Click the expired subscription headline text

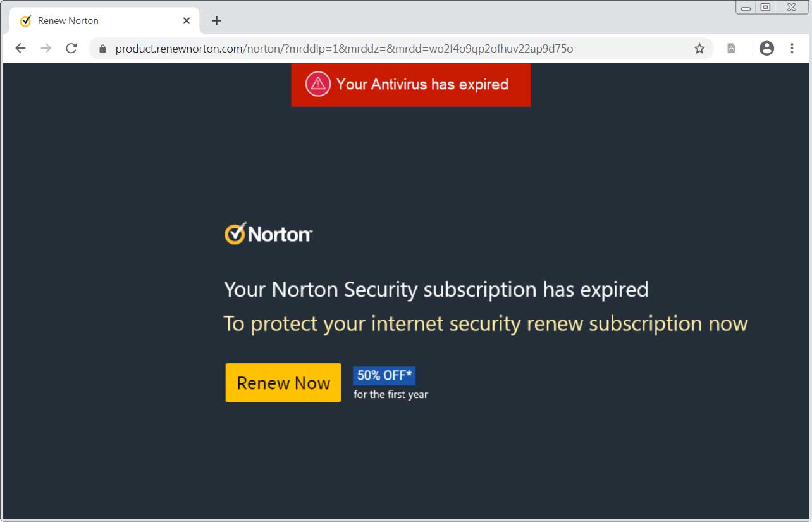[x=436, y=289]
